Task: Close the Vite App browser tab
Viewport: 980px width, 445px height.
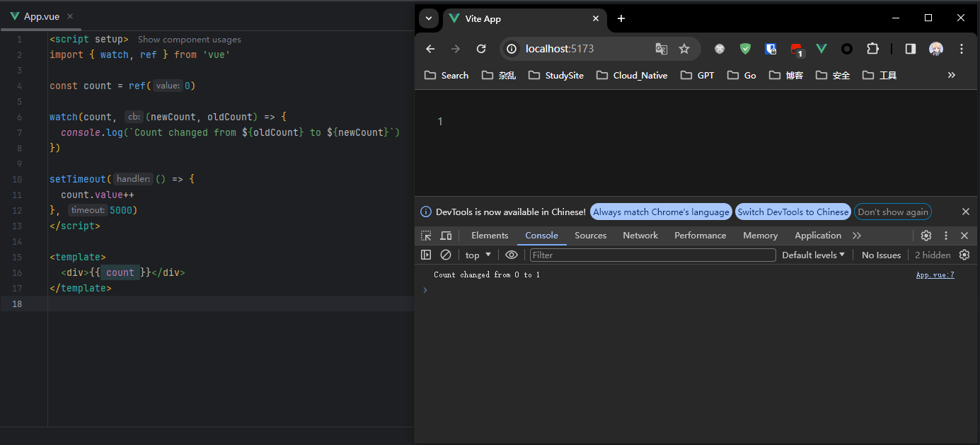Action: tap(596, 19)
